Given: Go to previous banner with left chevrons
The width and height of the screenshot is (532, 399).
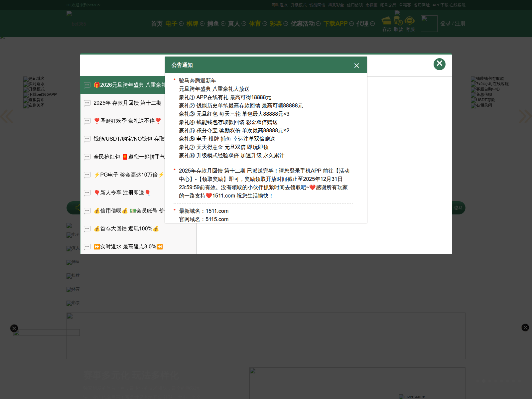Looking at the screenshot, I should (x=6, y=116).
